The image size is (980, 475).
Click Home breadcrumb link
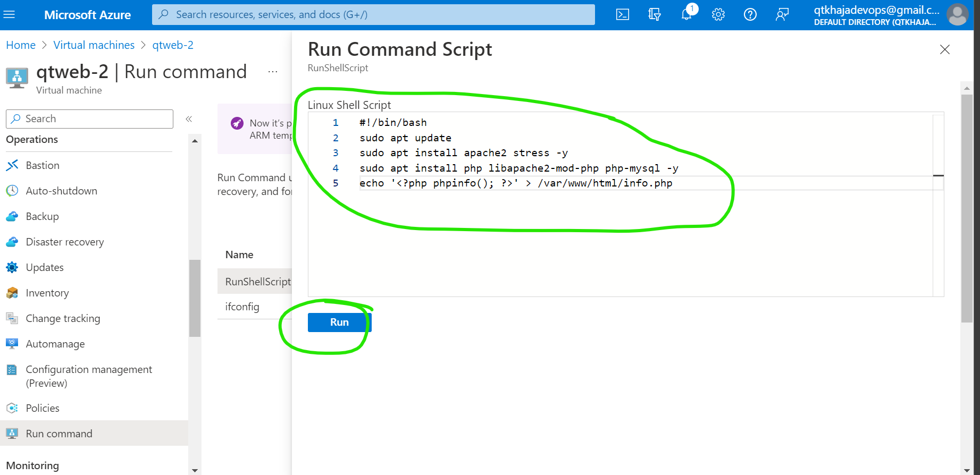point(21,45)
